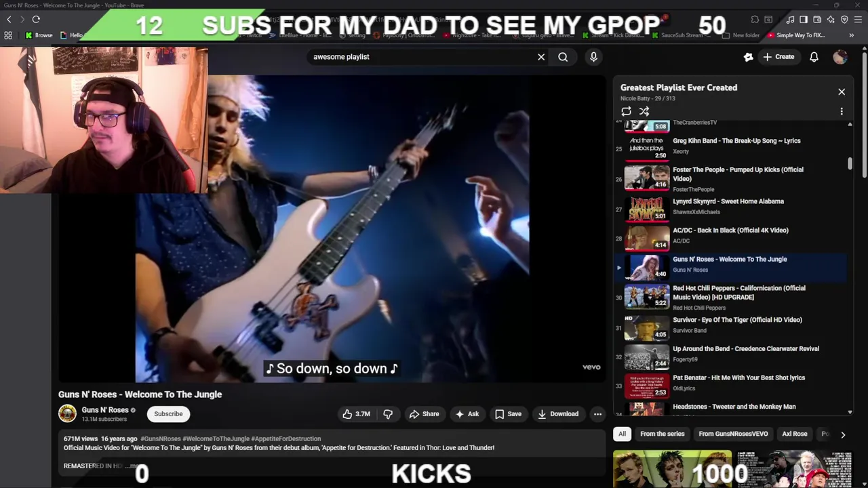Click the Welcome To The Jungle playlist thumbnail
The height and width of the screenshot is (488, 868).
click(647, 266)
